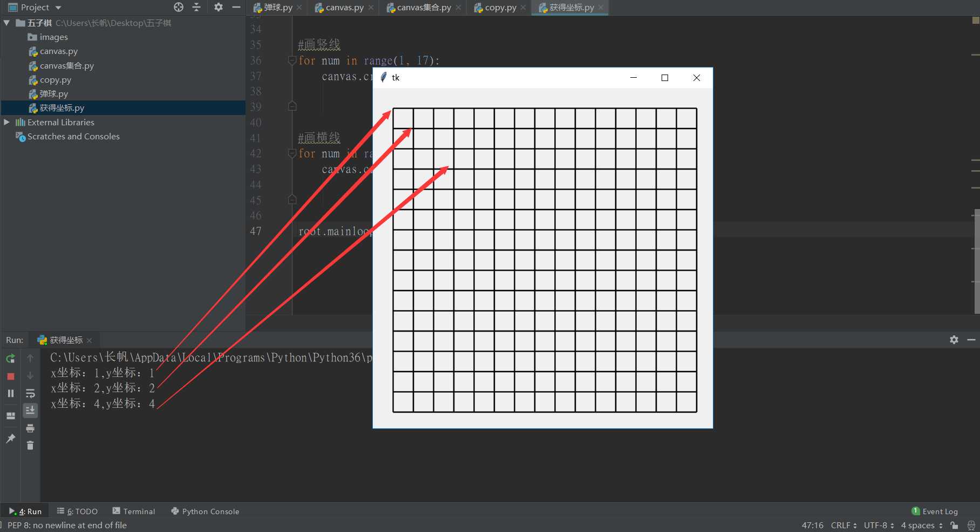
Task: Expand the External Libraries node
Action: pos(6,122)
